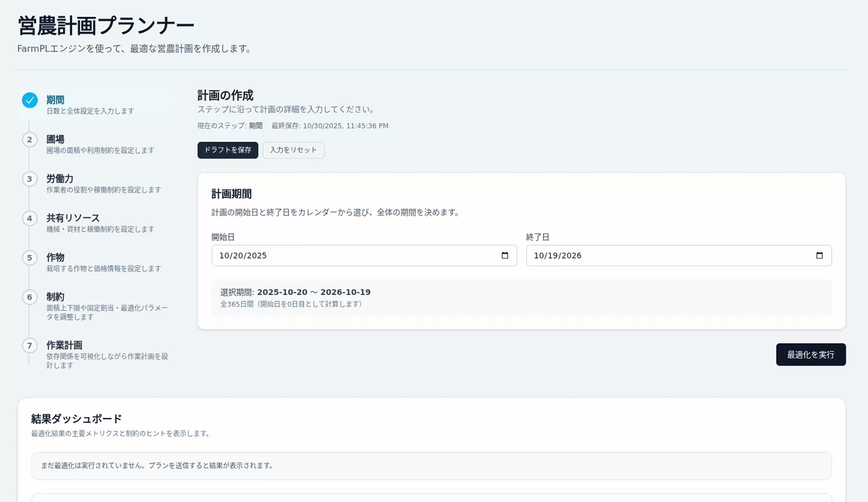
Task: Select the 選択期間 summary area
Action: 521,298
